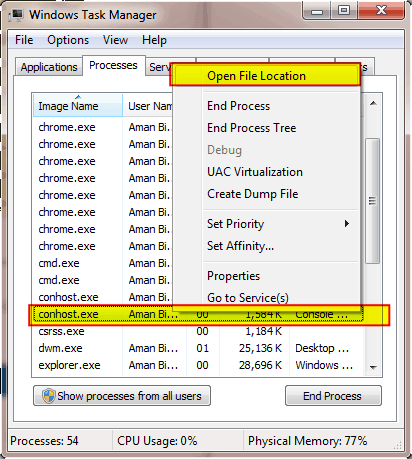The height and width of the screenshot is (459, 412).
Task: Click the shield icon on Show processes button
Action: 49,396
